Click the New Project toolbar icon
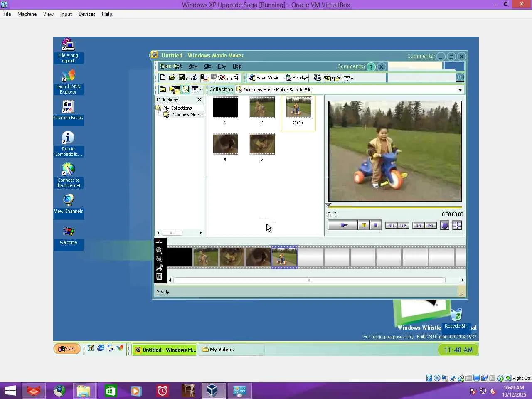The image size is (532, 399). tap(163, 78)
